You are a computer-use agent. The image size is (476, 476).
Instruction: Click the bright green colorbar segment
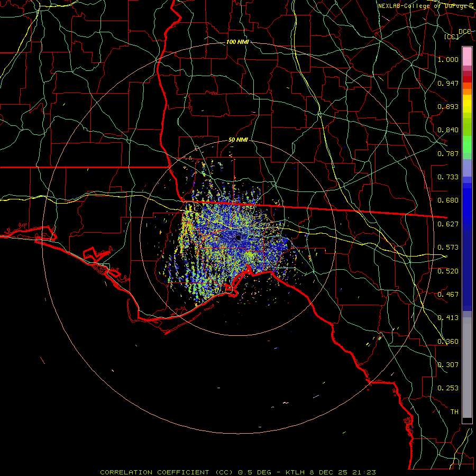pos(467,144)
